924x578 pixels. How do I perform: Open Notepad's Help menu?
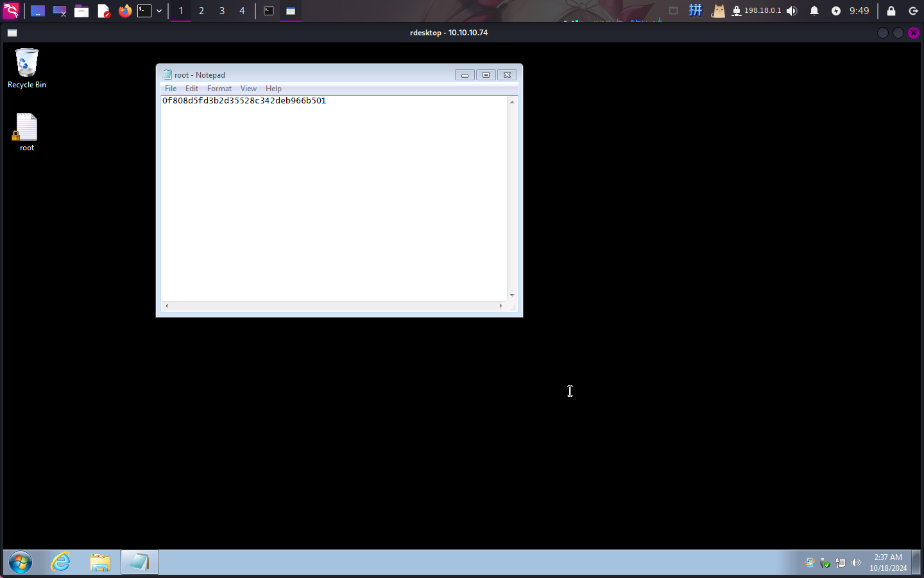point(273,89)
